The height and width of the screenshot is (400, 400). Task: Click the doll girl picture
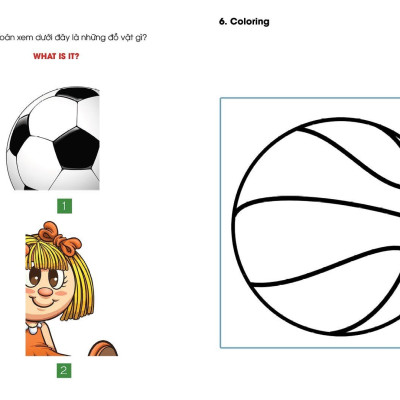coord(71,289)
